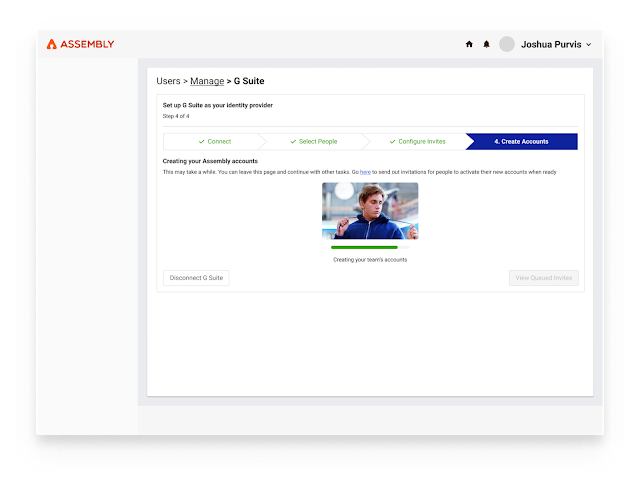The width and height of the screenshot is (640, 478).
Task: Click the 'Step 4 of 4' text
Action: [x=176, y=116]
